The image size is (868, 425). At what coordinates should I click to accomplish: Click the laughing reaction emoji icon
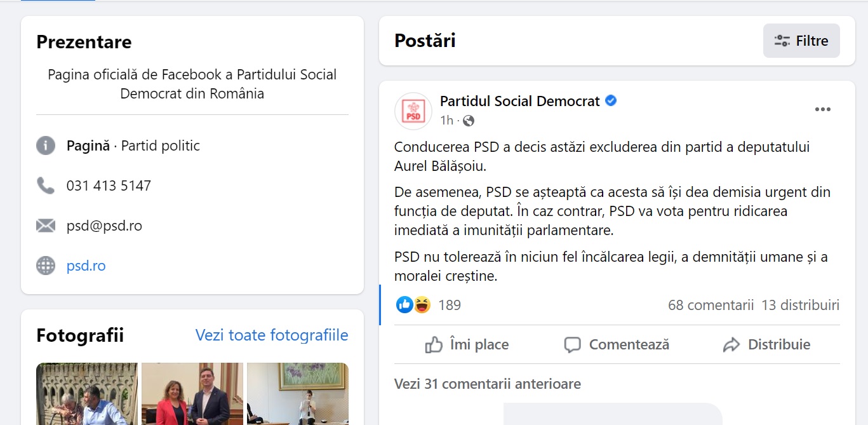point(422,305)
